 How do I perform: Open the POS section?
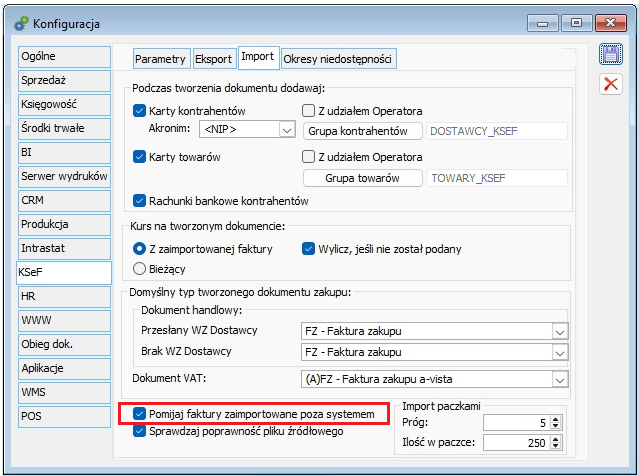[64, 416]
